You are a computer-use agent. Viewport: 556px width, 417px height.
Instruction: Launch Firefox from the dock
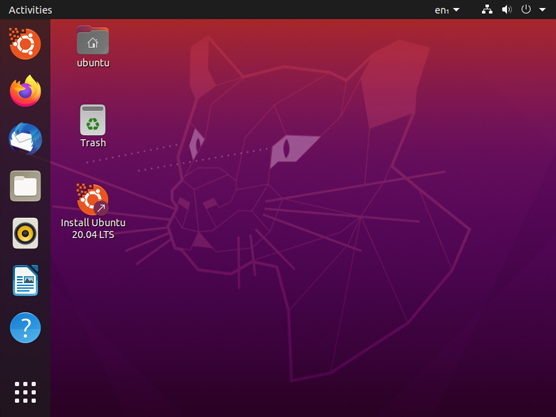click(25, 91)
